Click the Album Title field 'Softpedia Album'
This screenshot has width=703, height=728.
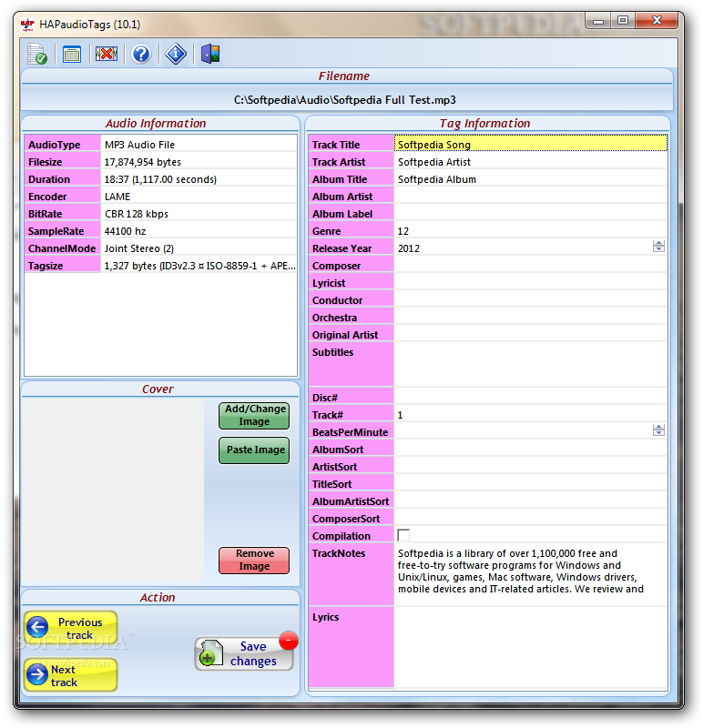[530, 178]
